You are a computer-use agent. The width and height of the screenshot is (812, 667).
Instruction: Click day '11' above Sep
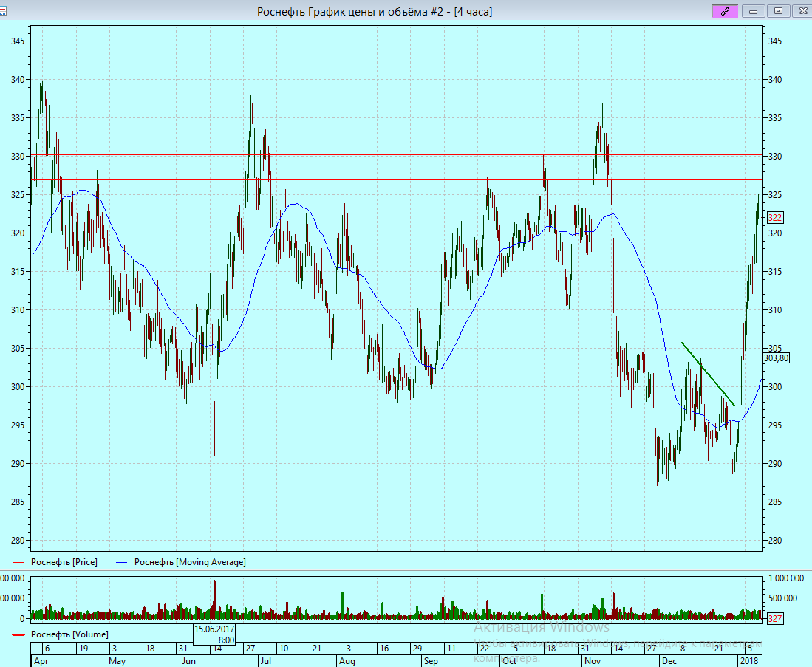(451, 649)
